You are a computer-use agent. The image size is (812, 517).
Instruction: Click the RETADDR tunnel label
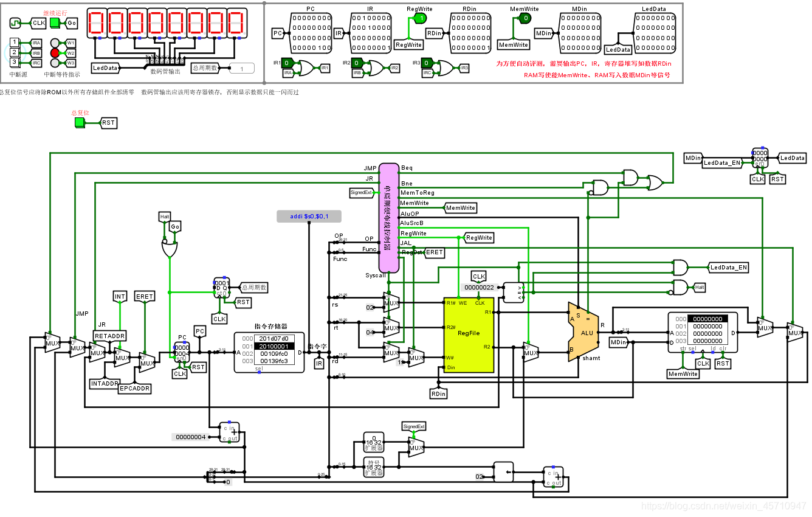(x=109, y=336)
